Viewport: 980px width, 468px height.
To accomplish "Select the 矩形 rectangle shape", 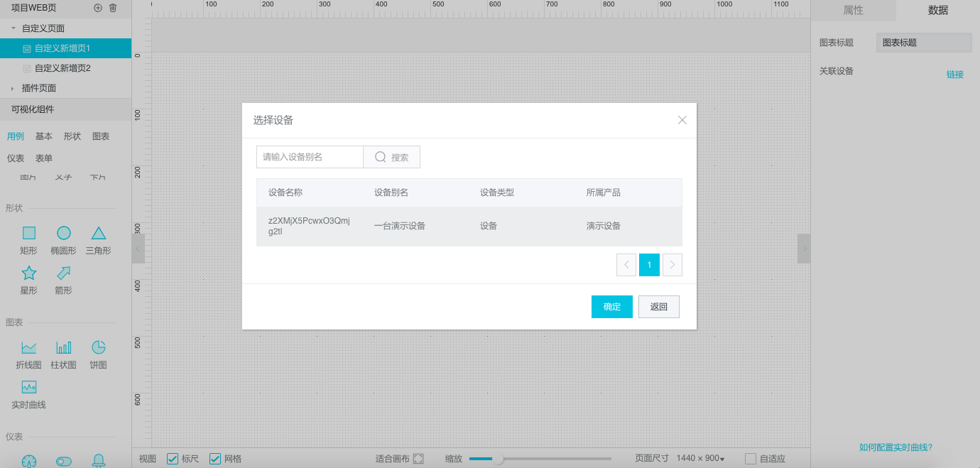I will coord(28,233).
